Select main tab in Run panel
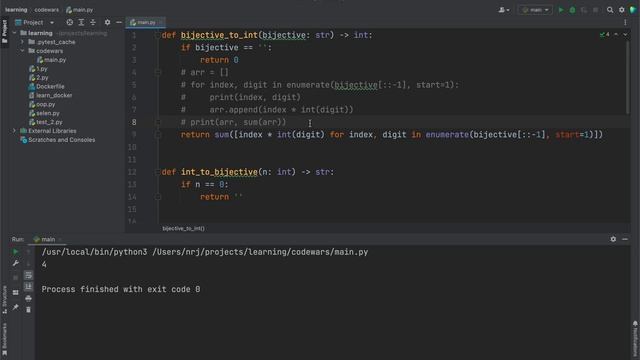This screenshot has height=360, width=640. [44, 240]
